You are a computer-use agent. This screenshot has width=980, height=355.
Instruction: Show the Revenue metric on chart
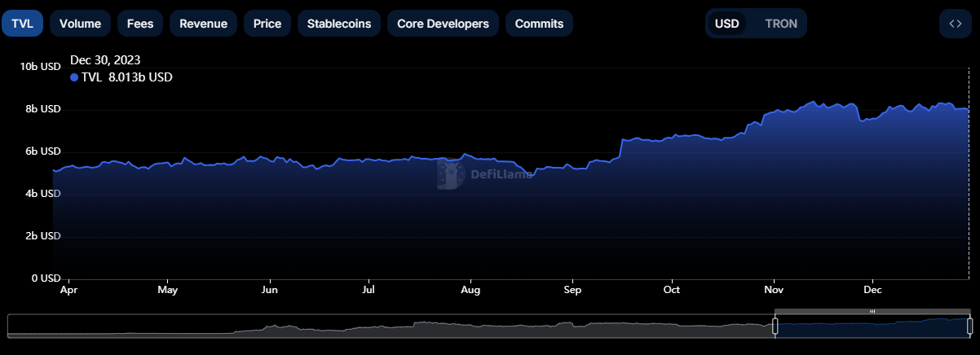click(x=203, y=24)
